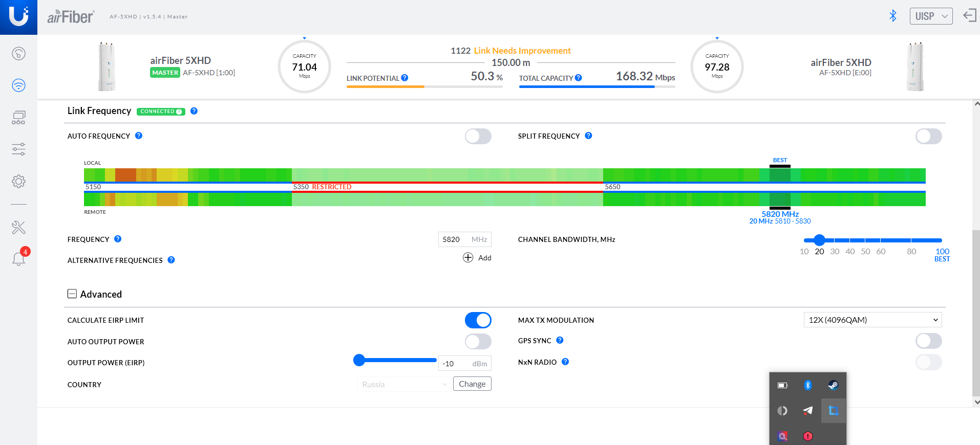
Task: Open the sliders configuration sidebar icon
Action: click(x=18, y=149)
